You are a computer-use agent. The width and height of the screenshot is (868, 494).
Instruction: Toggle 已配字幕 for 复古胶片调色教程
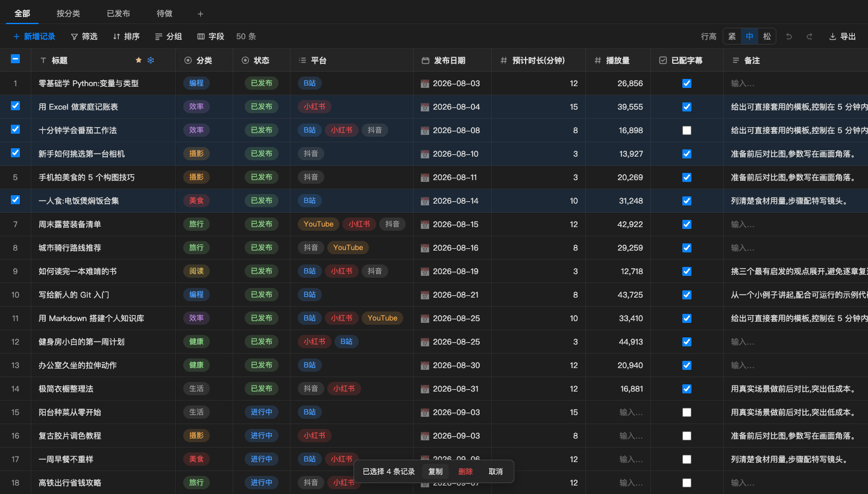tap(687, 436)
